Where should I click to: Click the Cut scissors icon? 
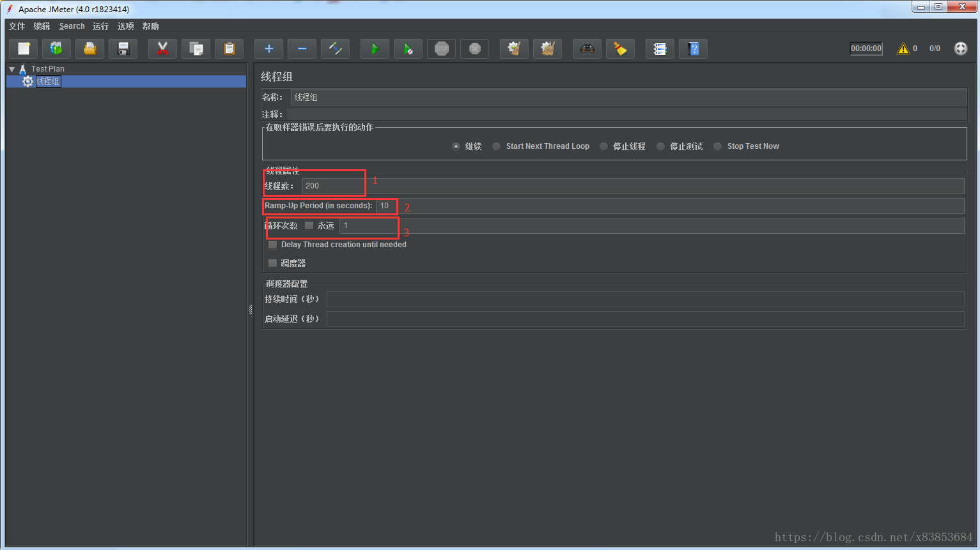tap(162, 49)
